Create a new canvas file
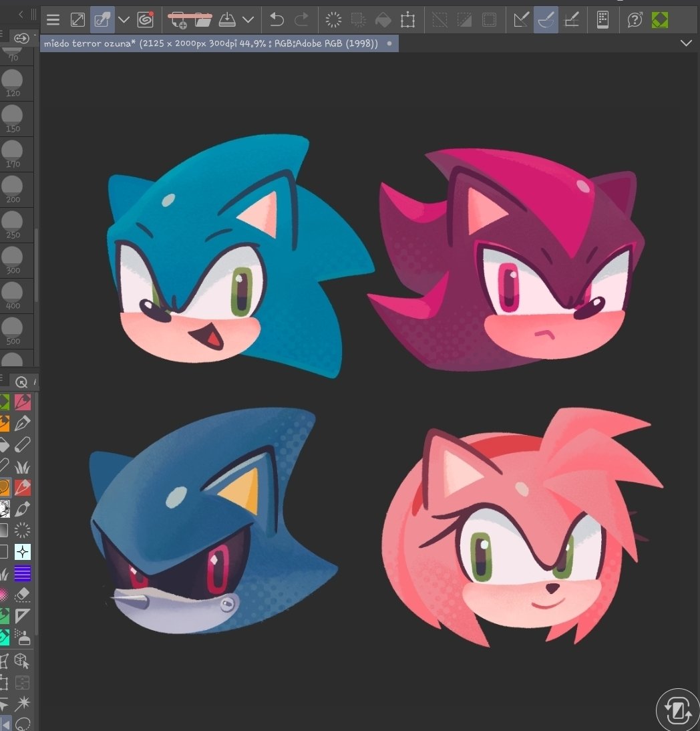Viewport: 700px width, 731px height. coord(178,20)
